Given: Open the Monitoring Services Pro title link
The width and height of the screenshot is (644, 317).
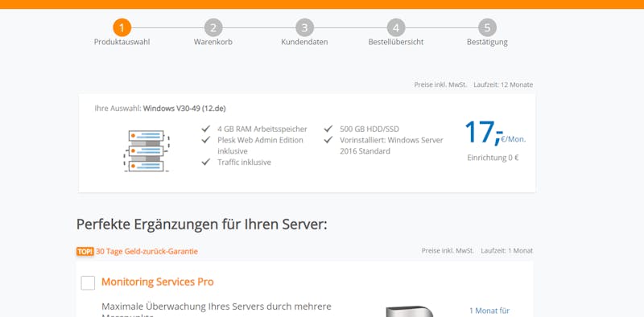Looking at the screenshot, I should (x=158, y=282).
